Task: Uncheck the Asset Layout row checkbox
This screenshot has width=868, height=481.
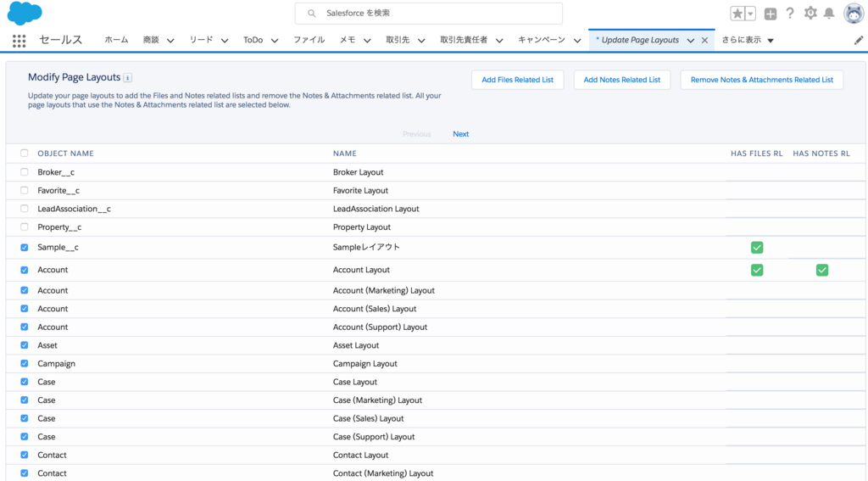Action: pos(25,345)
